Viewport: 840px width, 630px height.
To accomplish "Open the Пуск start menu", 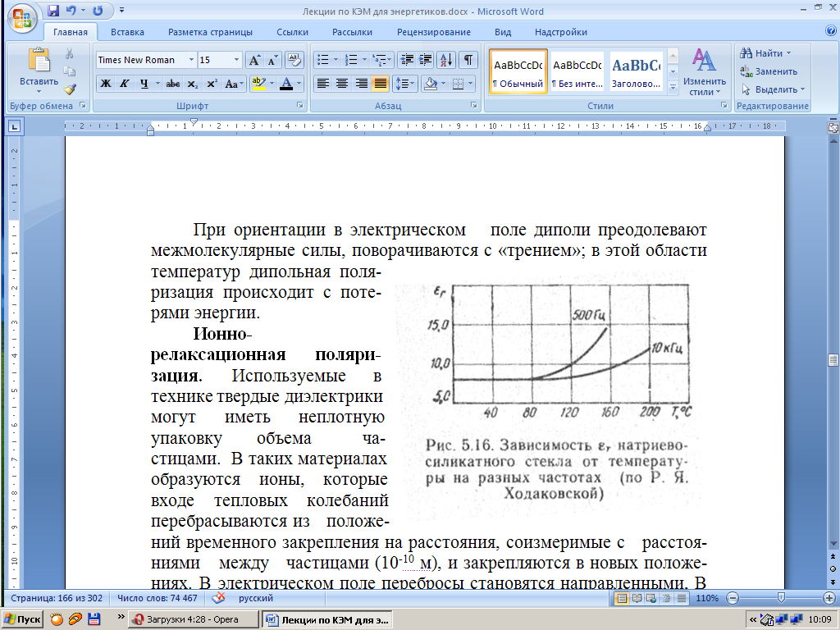I will [x=22, y=619].
